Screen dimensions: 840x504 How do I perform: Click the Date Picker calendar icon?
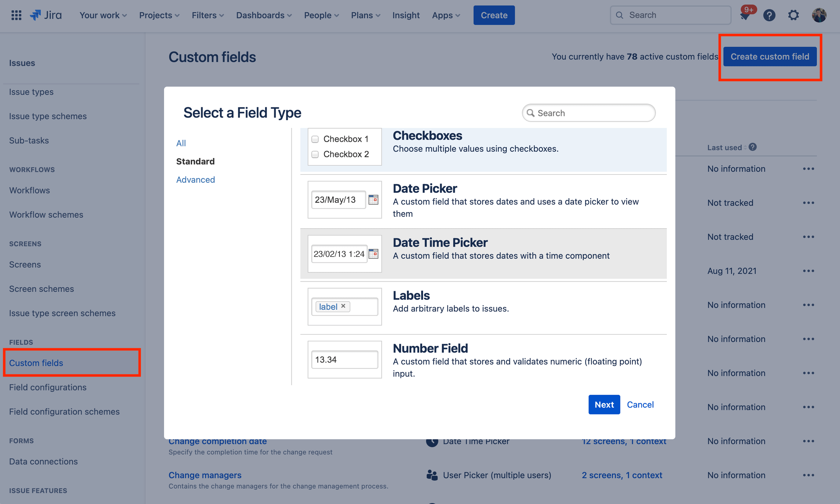[373, 200]
